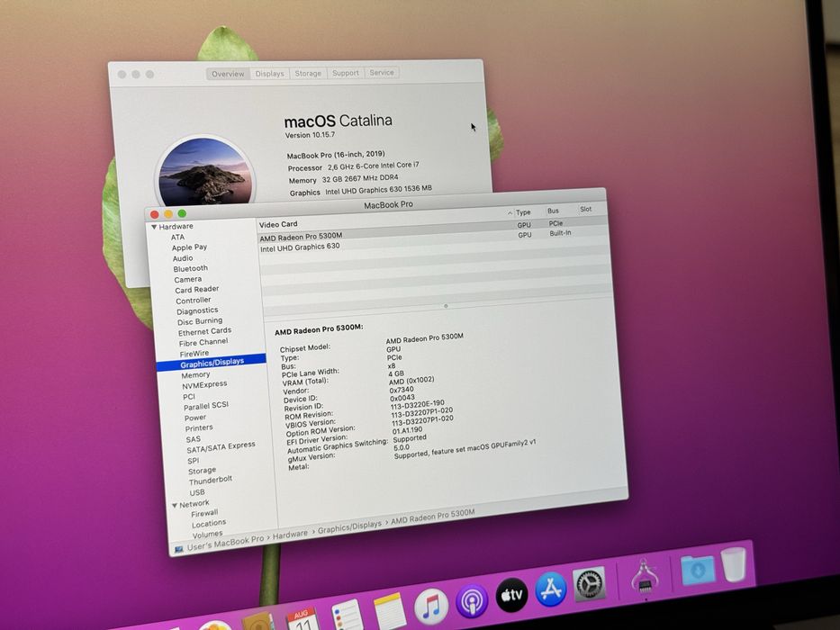Image resolution: width=840 pixels, height=630 pixels.
Task: Select Graphics/Displays in the sidebar
Action: pyautogui.click(x=212, y=363)
